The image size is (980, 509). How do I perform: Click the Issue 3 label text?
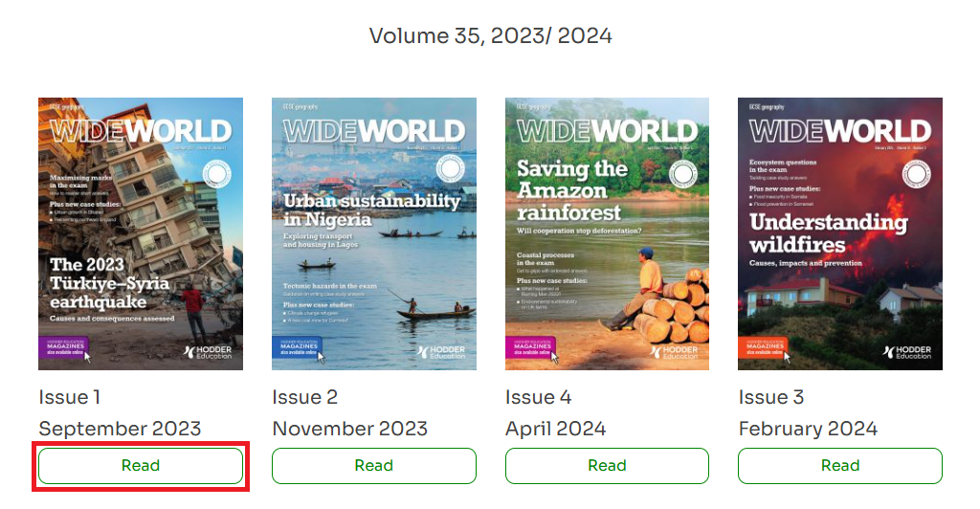point(771,397)
